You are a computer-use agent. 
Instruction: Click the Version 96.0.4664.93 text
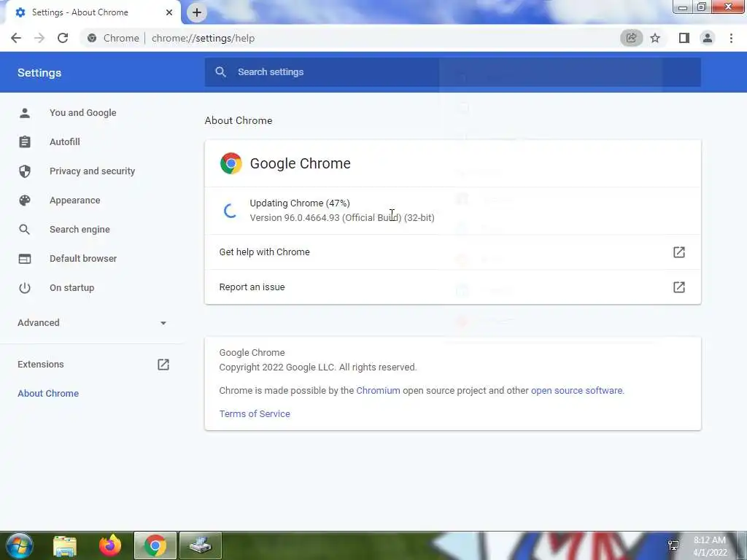342,217
